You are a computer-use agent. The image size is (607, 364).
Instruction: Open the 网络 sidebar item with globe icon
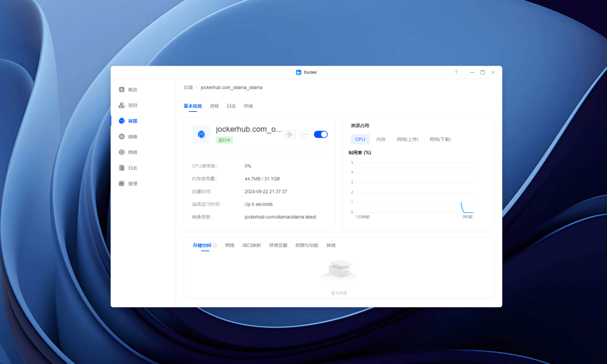click(128, 152)
